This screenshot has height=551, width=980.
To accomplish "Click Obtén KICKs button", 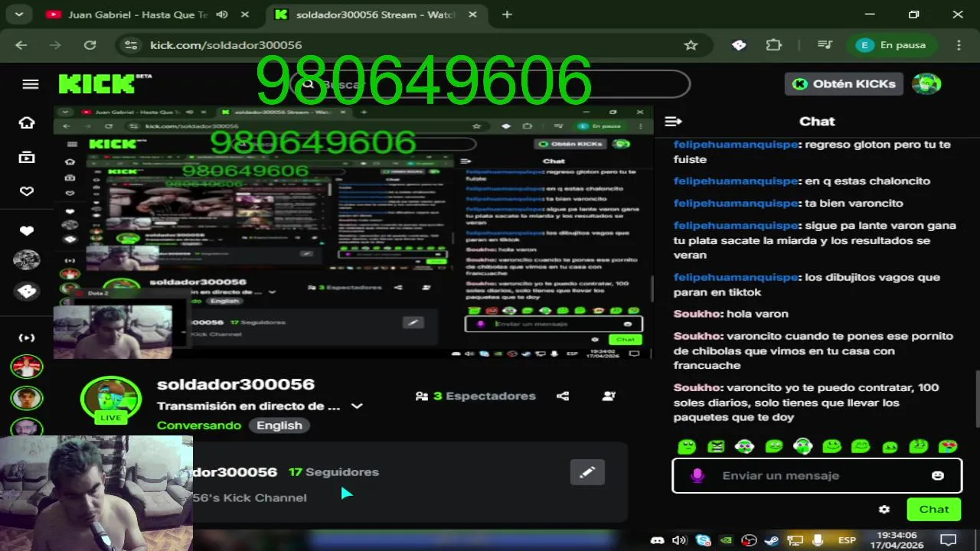I will coord(844,84).
